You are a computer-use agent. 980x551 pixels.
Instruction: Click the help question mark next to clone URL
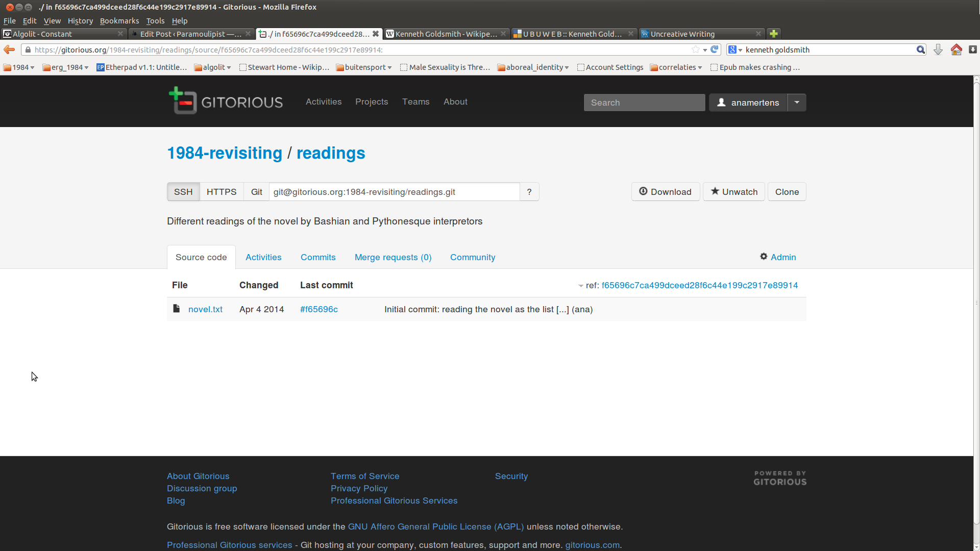(x=529, y=192)
